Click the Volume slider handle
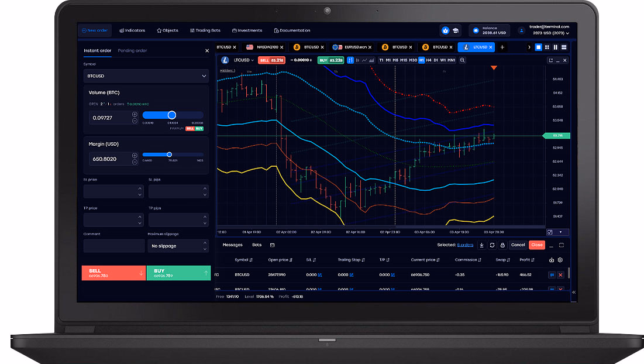The width and height of the screenshot is (644, 364). (x=172, y=115)
